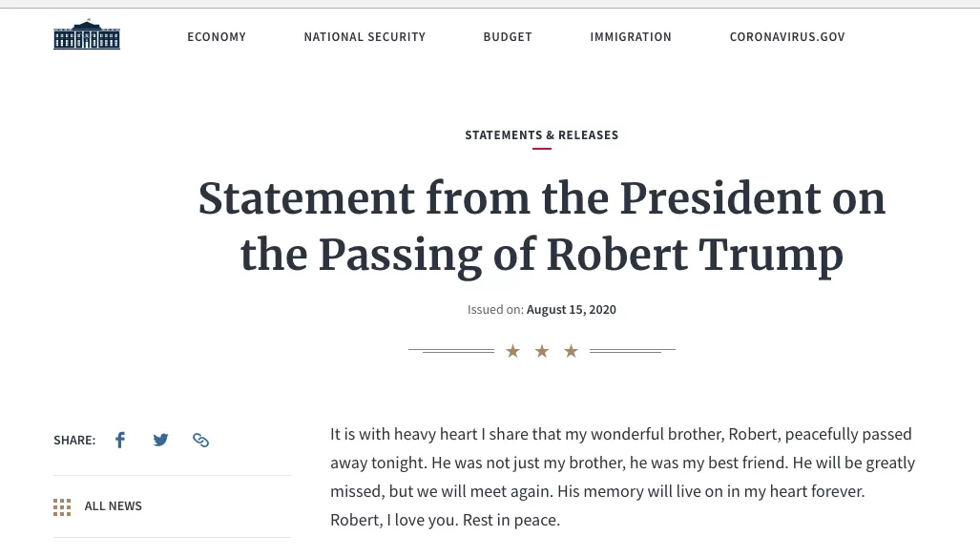Click the SHARE label

74,441
